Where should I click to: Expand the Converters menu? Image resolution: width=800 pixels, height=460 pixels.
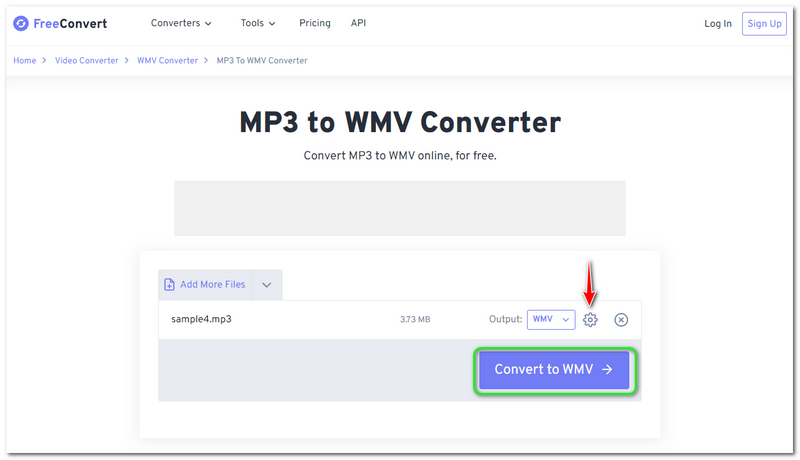click(x=181, y=23)
